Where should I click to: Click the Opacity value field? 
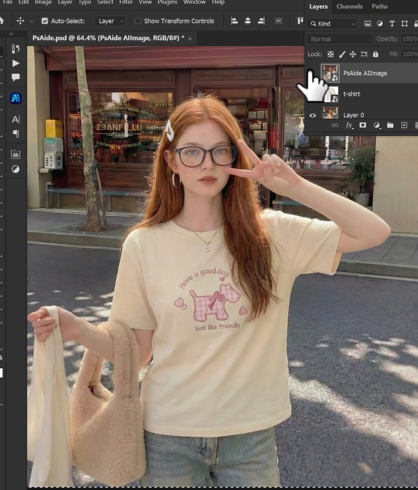tap(410, 39)
